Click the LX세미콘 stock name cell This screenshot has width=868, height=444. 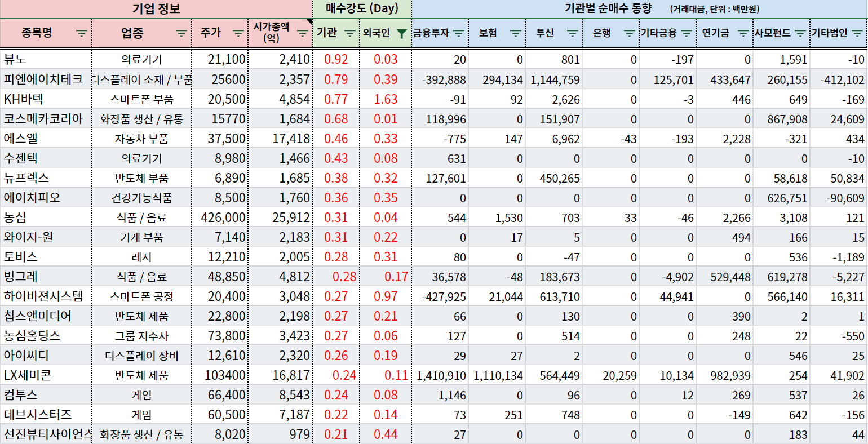click(x=46, y=375)
